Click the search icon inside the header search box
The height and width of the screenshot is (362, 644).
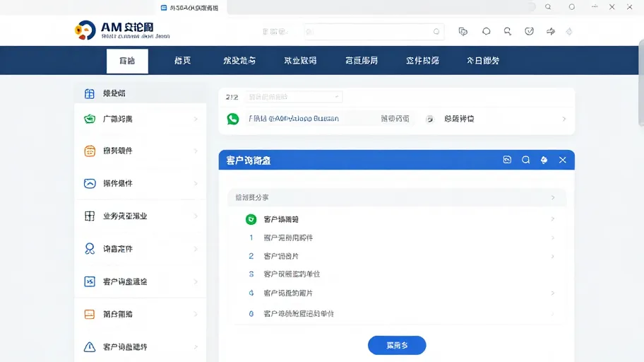[x=436, y=31]
